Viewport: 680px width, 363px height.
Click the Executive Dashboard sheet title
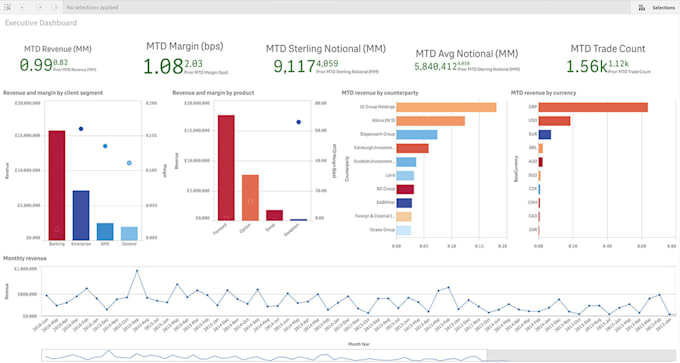point(41,23)
